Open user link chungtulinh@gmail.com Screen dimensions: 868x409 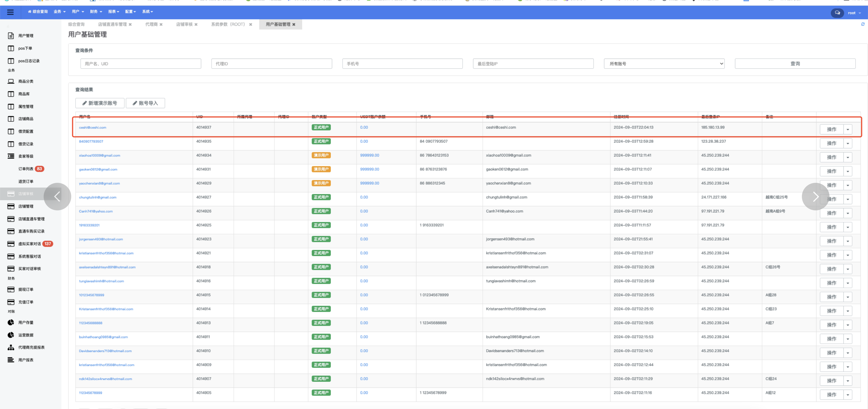pyautogui.click(x=98, y=197)
